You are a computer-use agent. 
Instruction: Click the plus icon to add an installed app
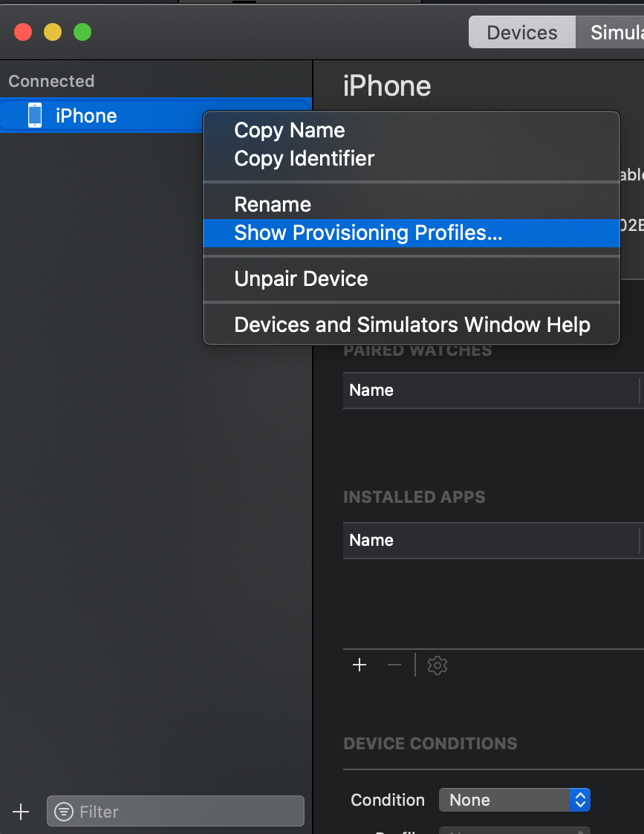[x=360, y=665]
